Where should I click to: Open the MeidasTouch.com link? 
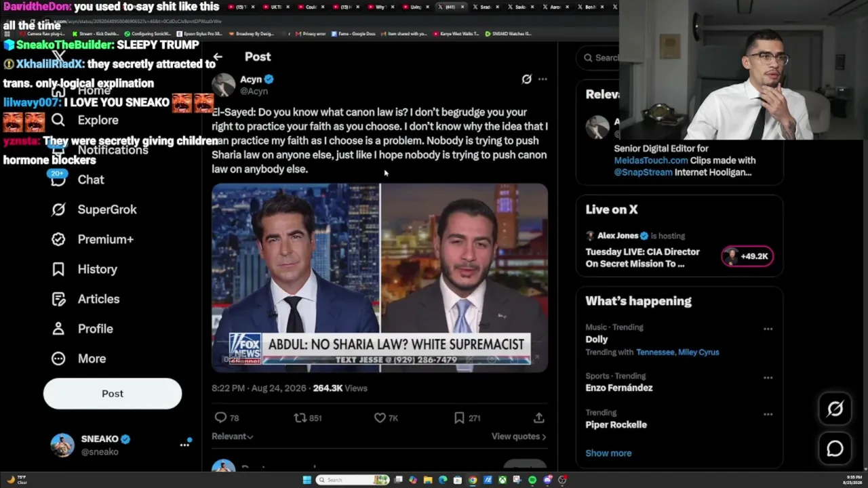pyautogui.click(x=651, y=161)
